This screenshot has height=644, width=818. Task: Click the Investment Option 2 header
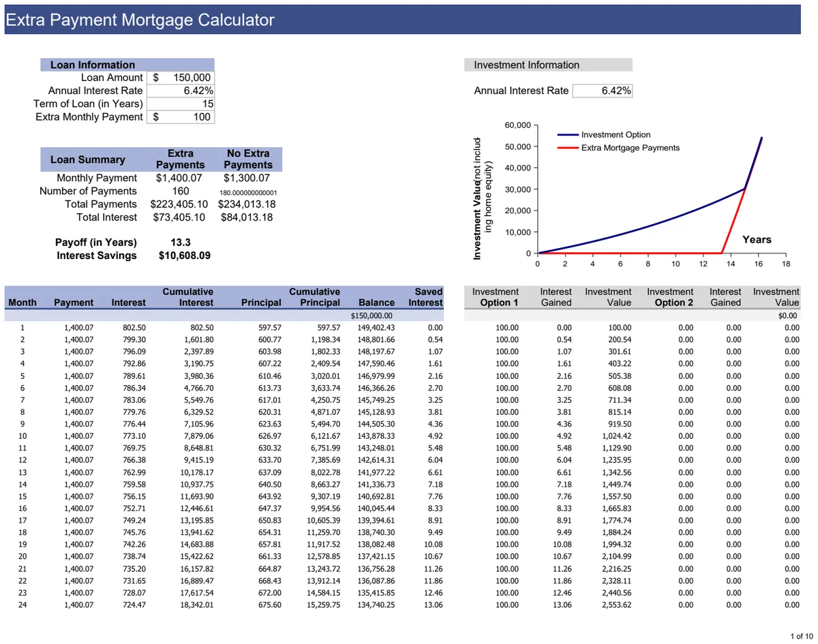pos(669,297)
